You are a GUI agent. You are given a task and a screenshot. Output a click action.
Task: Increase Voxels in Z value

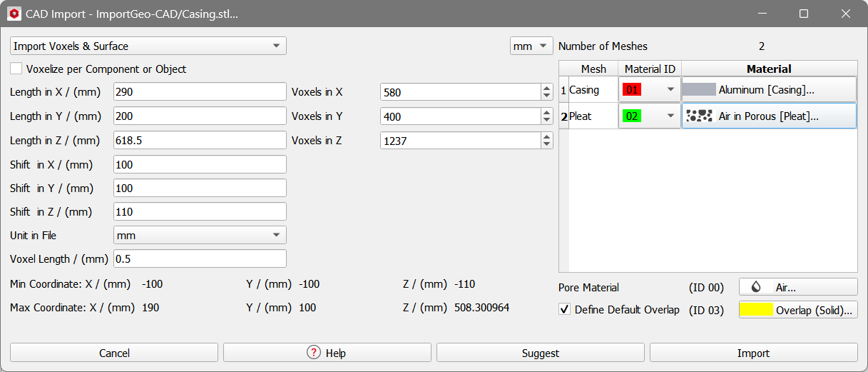(x=547, y=136)
